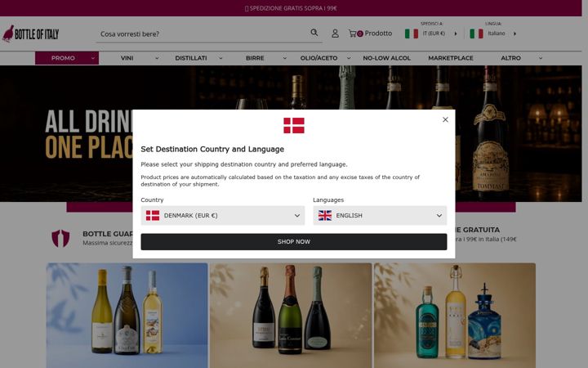
Task: Click the large Denmark flag atop dialog
Action: click(x=294, y=125)
